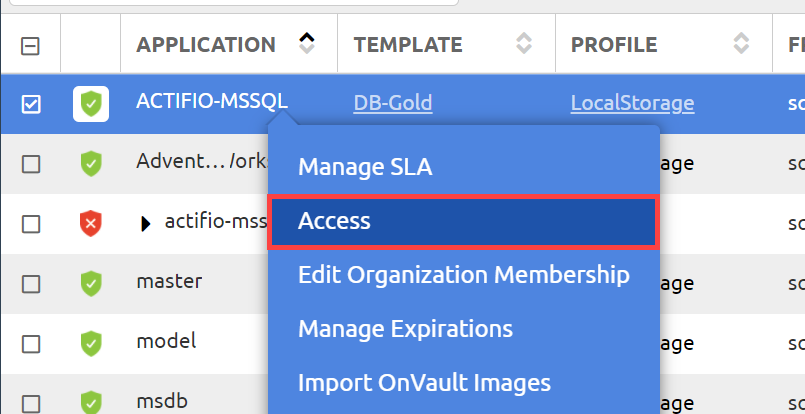The height and width of the screenshot is (414, 805).
Task: Check the msdb row checkbox
Action: click(x=31, y=403)
